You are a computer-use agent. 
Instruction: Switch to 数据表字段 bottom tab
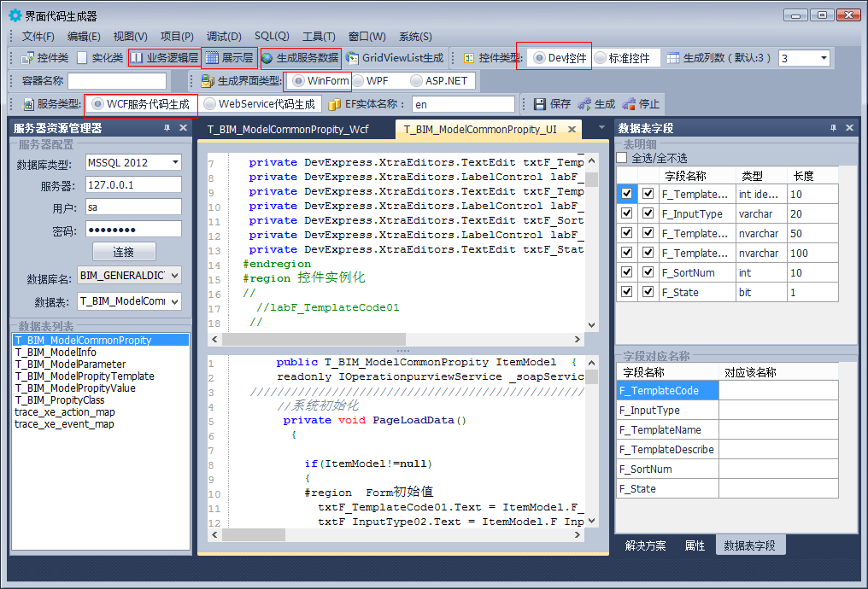(x=749, y=545)
